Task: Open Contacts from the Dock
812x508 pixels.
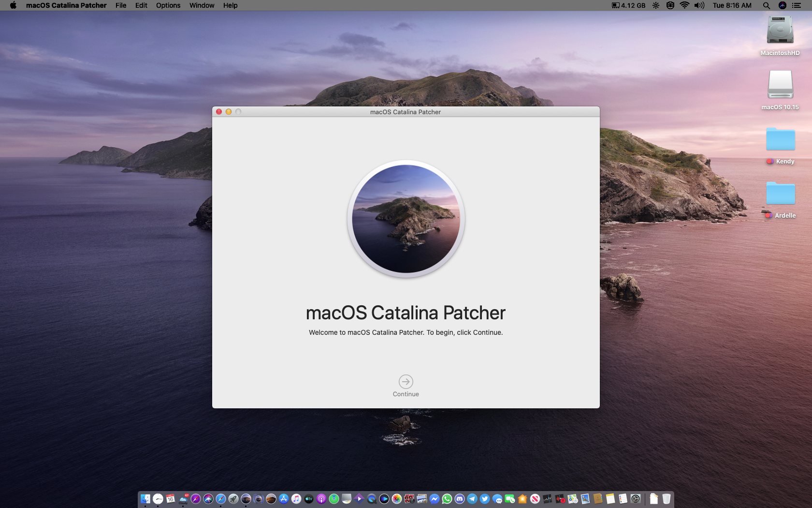Action: [598, 499]
